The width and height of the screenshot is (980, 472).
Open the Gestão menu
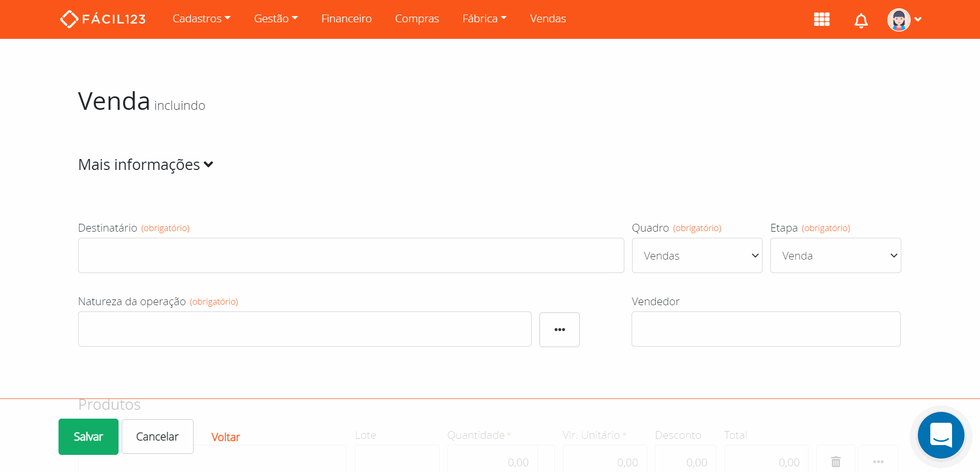[275, 19]
